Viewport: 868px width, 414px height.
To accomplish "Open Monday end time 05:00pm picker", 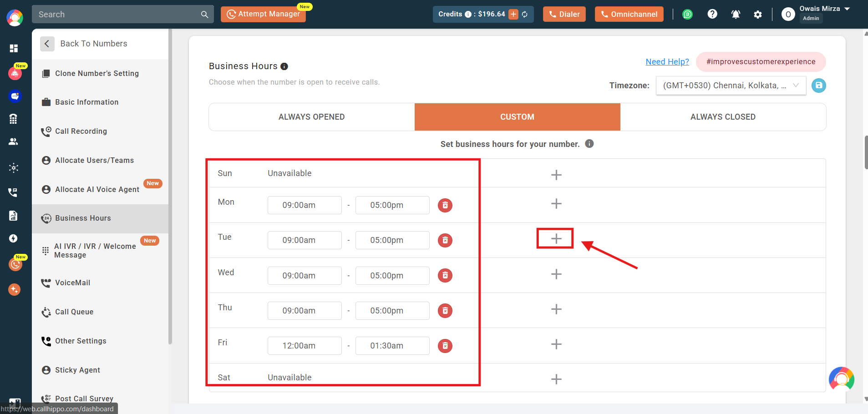I will click(x=392, y=205).
